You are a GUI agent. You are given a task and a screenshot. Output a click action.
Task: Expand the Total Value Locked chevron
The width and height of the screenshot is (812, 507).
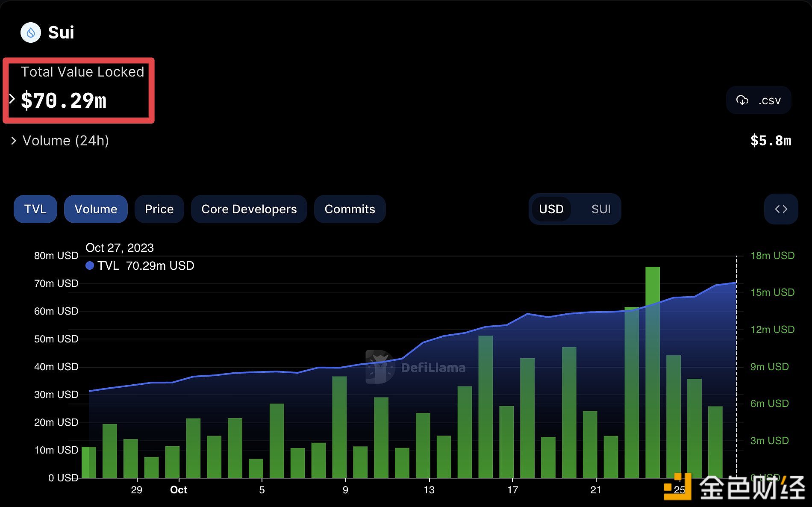click(12, 99)
